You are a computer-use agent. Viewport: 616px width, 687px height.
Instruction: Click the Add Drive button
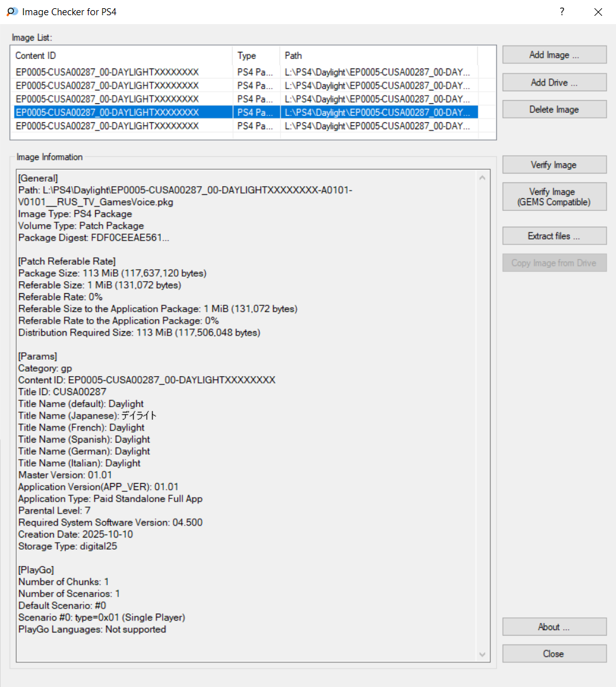point(554,82)
